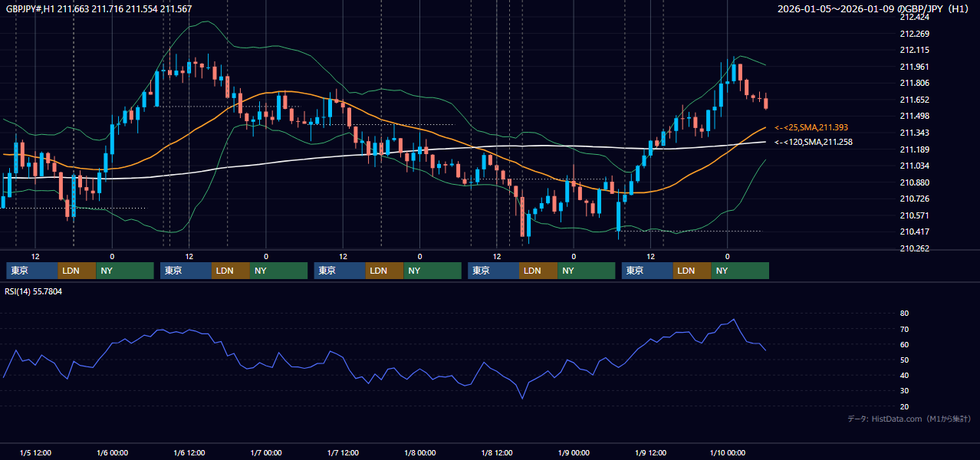Viewport: 980px width, 460px height.
Task: Click price axis value 212.115
Action: (x=914, y=50)
